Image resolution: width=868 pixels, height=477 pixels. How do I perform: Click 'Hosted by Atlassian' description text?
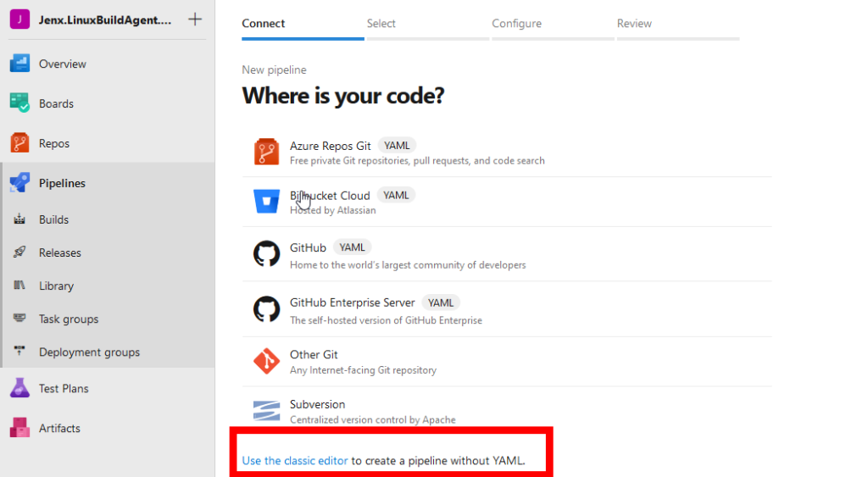(x=332, y=210)
